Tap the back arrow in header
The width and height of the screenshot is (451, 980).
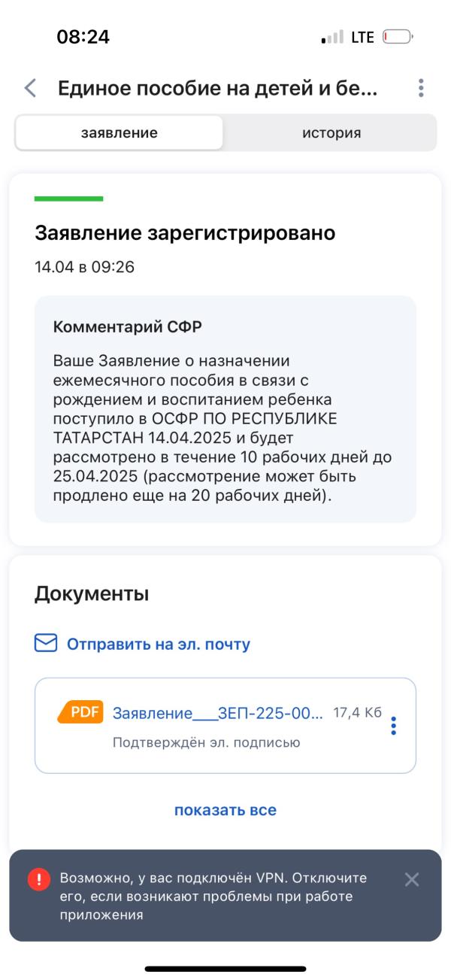pos(30,88)
